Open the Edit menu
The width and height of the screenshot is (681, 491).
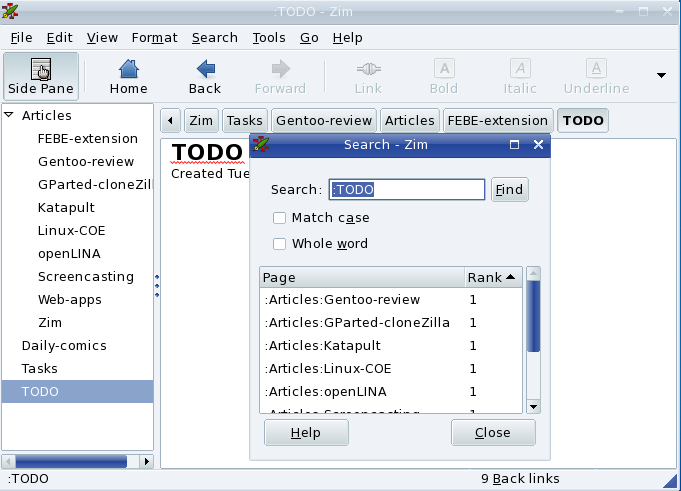(x=60, y=38)
